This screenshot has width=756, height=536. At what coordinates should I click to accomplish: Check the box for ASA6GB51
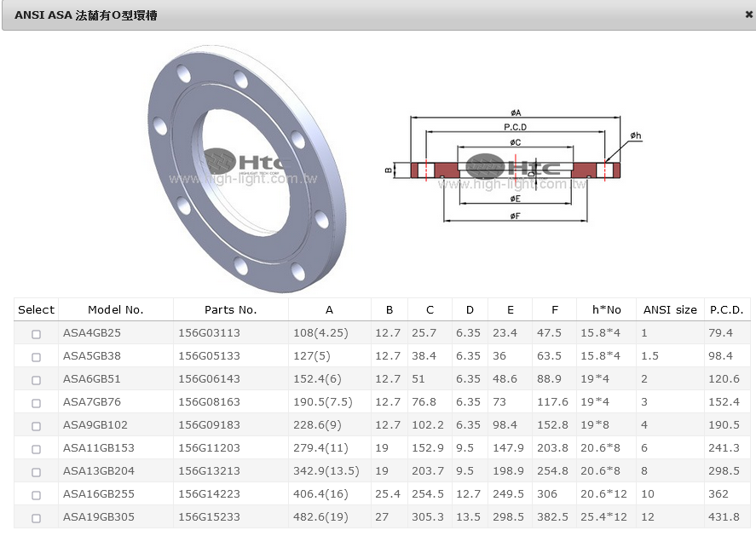coord(36,380)
